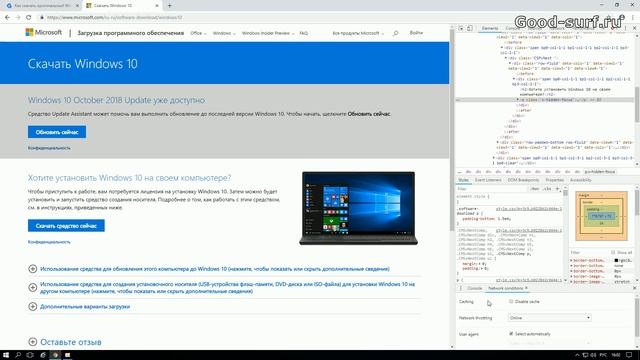Open the Styles sub-tab
640x360 pixels.
463,180
